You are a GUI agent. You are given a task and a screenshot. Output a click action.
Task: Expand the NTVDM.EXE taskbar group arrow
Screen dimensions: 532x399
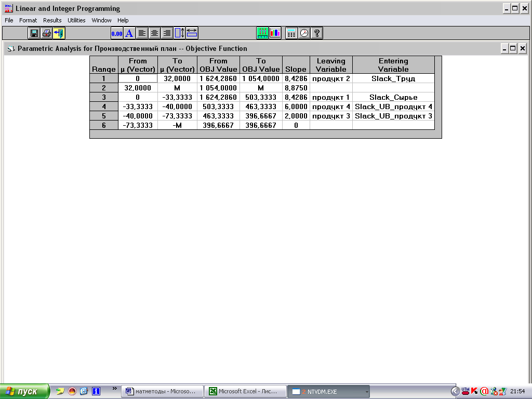(x=367, y=392)
